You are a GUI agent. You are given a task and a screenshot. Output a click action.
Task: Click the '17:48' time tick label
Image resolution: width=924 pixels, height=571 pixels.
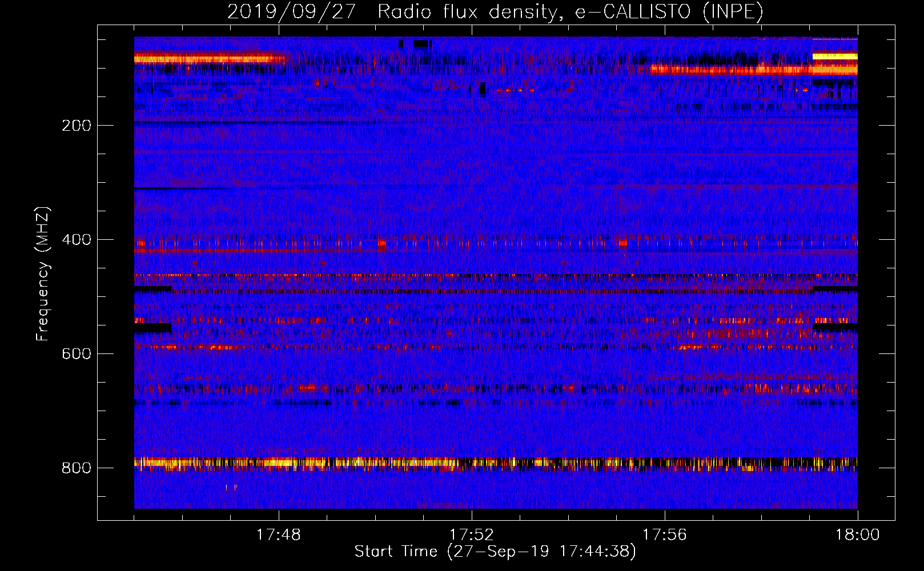(279, 535)
